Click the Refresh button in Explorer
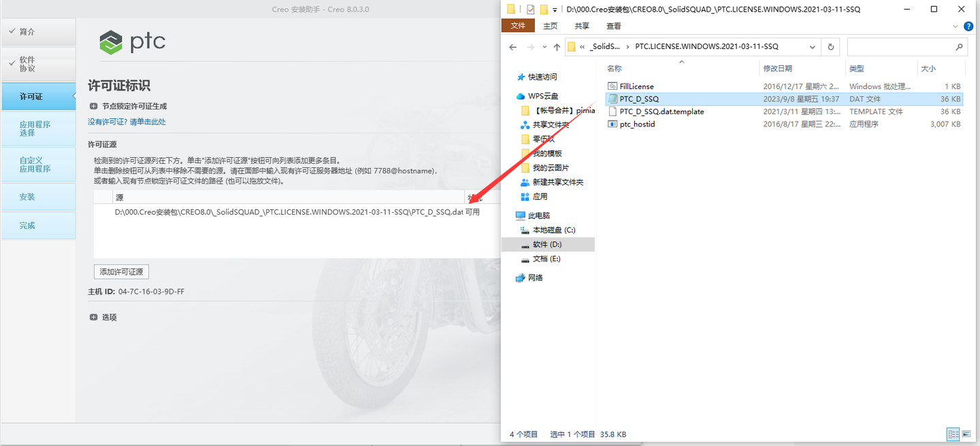The width and height of the screenshot is (980, 446). coord(830,47)
